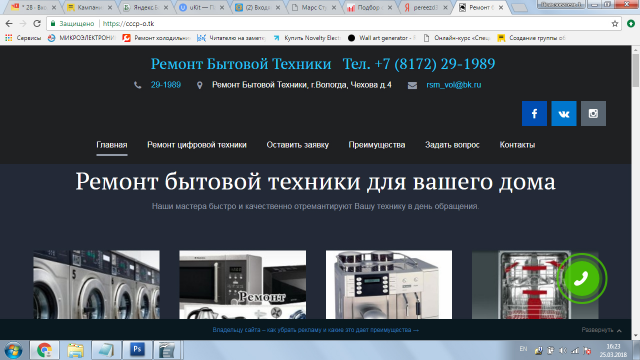Screen dimensions: 640x360
Task: Open the VK social icon
Action: 564,113
